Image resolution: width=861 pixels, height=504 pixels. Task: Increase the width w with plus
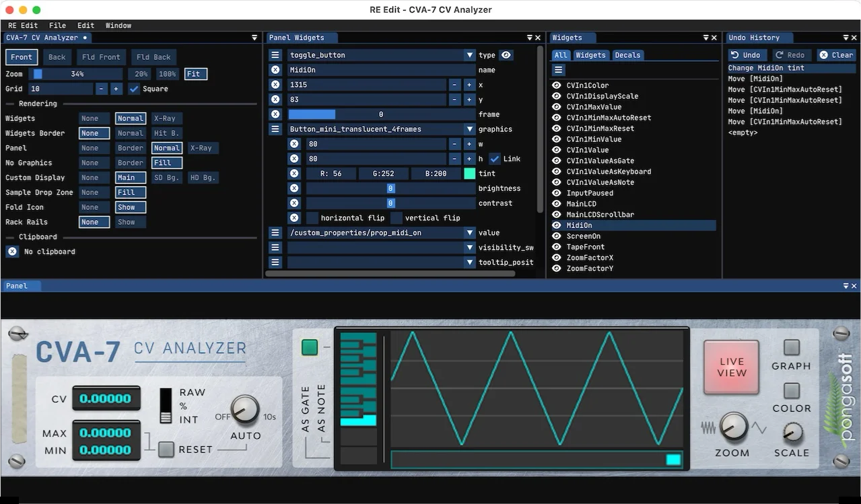tap(469, 144)
